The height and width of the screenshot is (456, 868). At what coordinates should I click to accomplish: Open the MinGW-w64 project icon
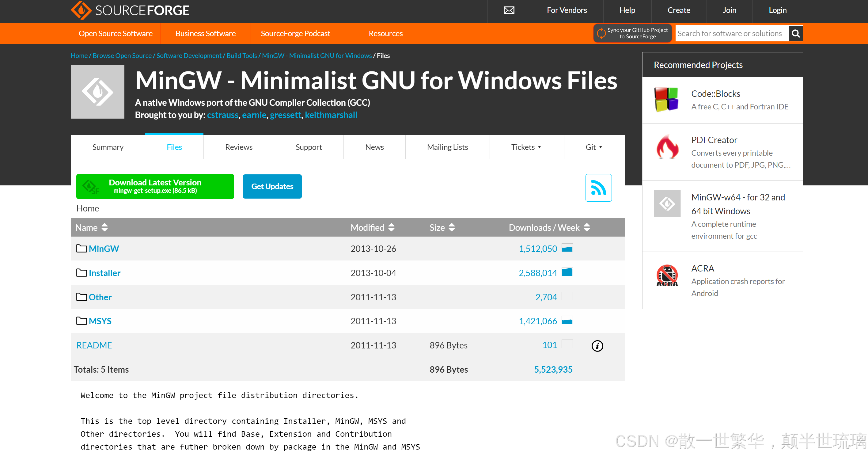667,203
